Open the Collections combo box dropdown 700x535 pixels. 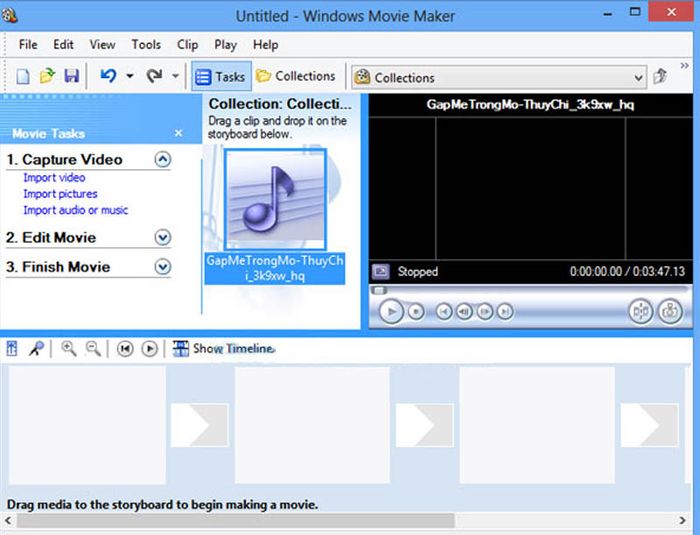(638, 78)
